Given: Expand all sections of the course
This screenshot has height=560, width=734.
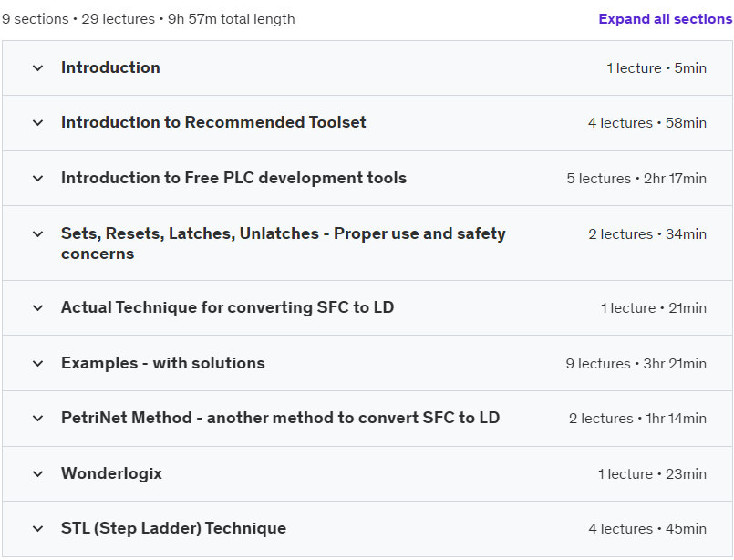Looking at the screenshot, I should pos(665,19).
